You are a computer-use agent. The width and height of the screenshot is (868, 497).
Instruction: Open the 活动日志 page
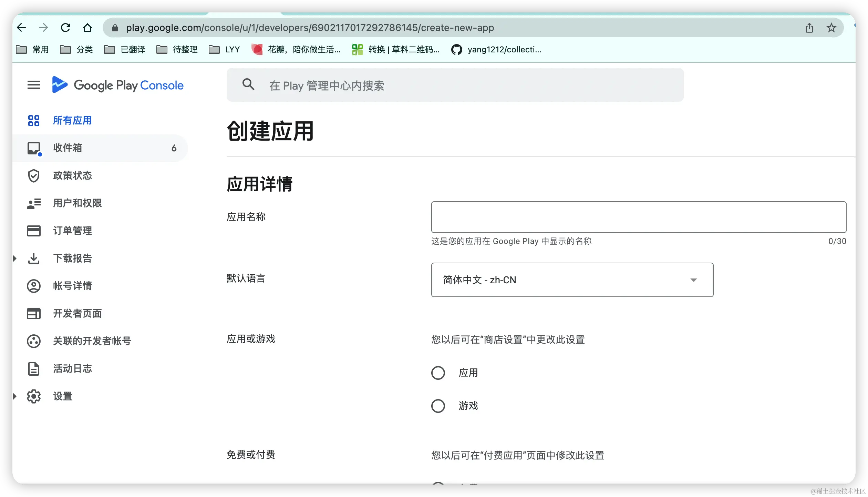pyautogui.click(x=72, y=369)
